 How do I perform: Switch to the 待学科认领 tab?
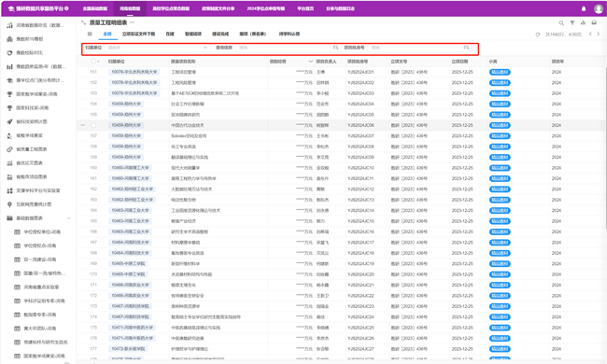pos(289,34)
